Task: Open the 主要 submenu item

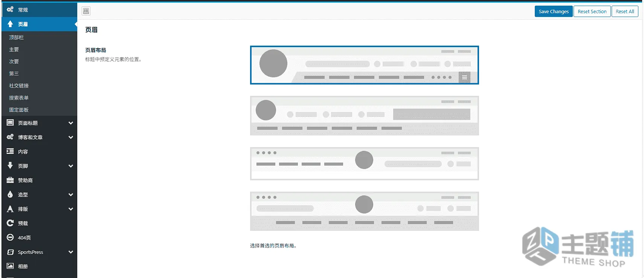Action: point(39,49)
